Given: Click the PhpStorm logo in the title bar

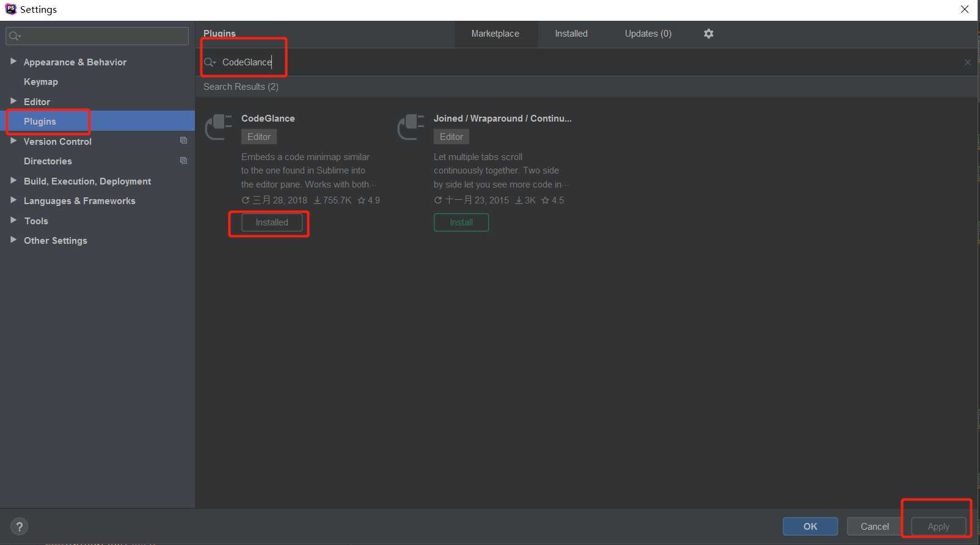Looking at the screenshot, I should tap(10, 9).
